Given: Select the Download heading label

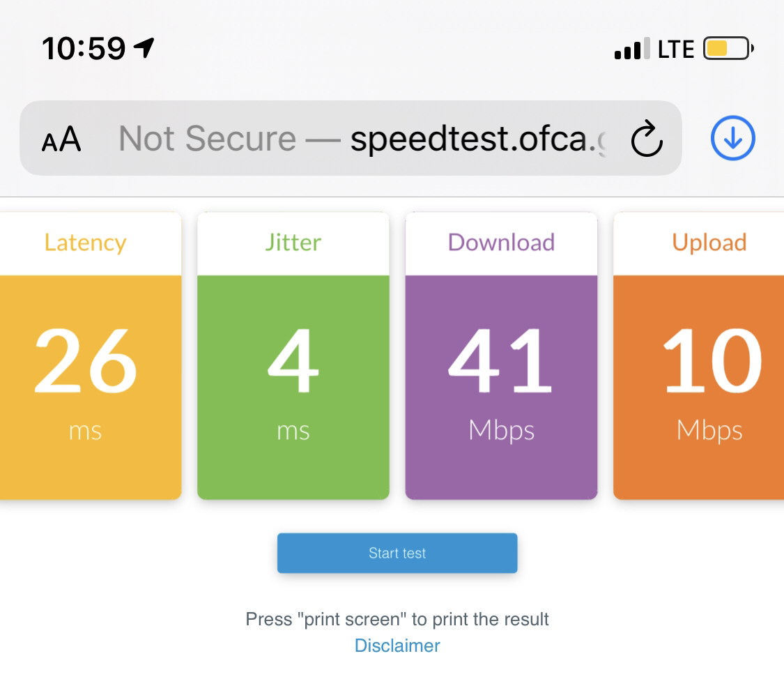Looking at the screenshot, I should (501, 243).
